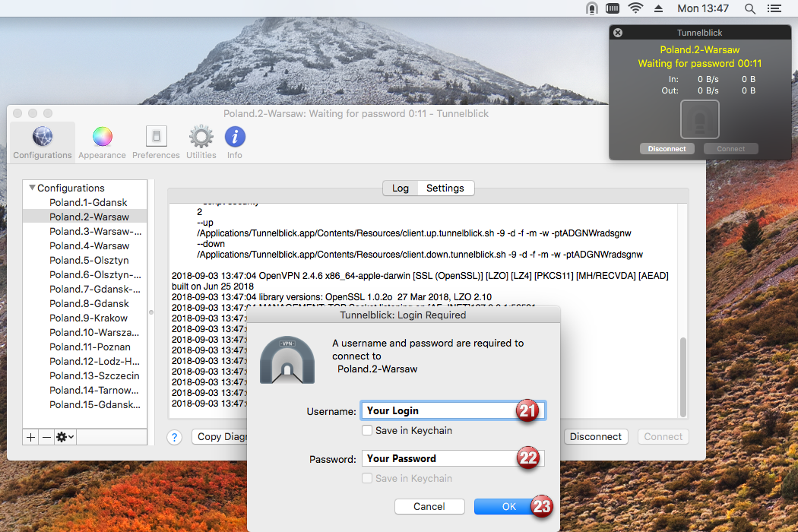Viewport: 798px width, 532px height.
Task: Select Poland.5-Olsztyn configuration
Action: click(89, 260)
